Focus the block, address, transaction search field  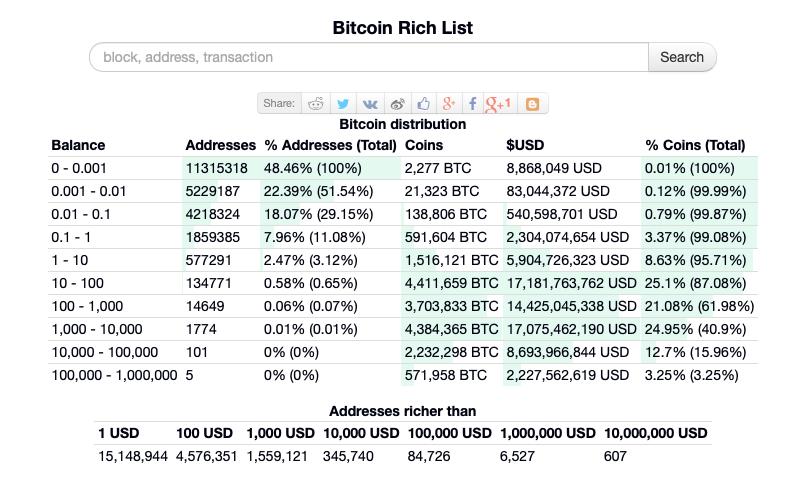point(369,57)
